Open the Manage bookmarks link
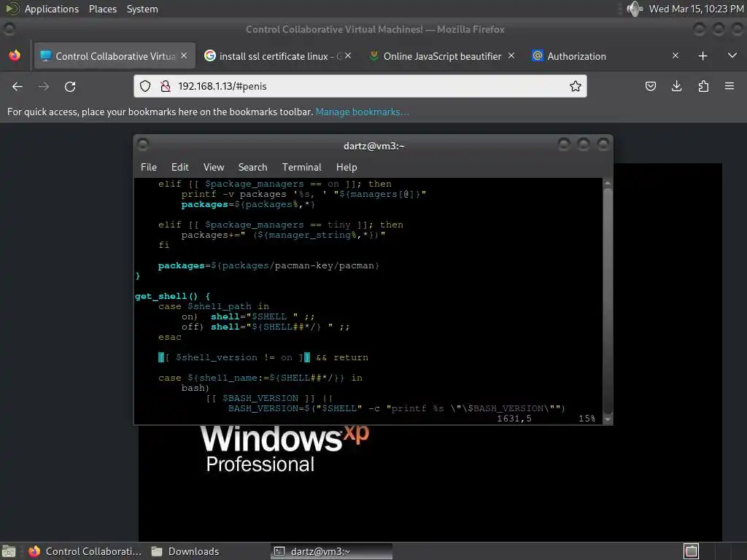The width and height of the screenshot is (747, 560). [362, 112]
